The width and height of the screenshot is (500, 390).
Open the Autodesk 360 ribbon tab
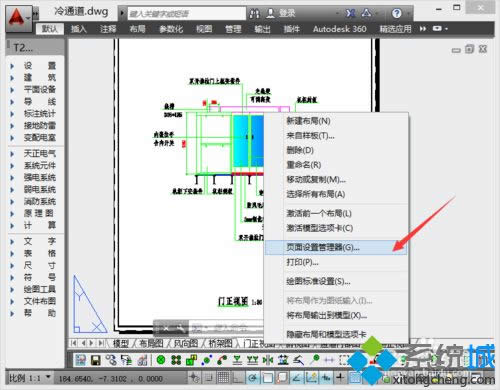(339, 29)
